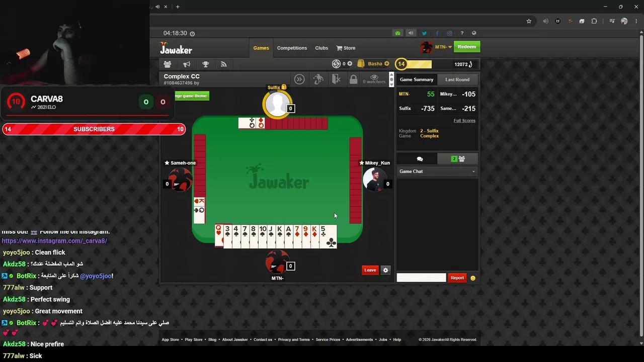Screen dimensions: 644x362
Task: Click the Jawaker logo
Action: 176,48
